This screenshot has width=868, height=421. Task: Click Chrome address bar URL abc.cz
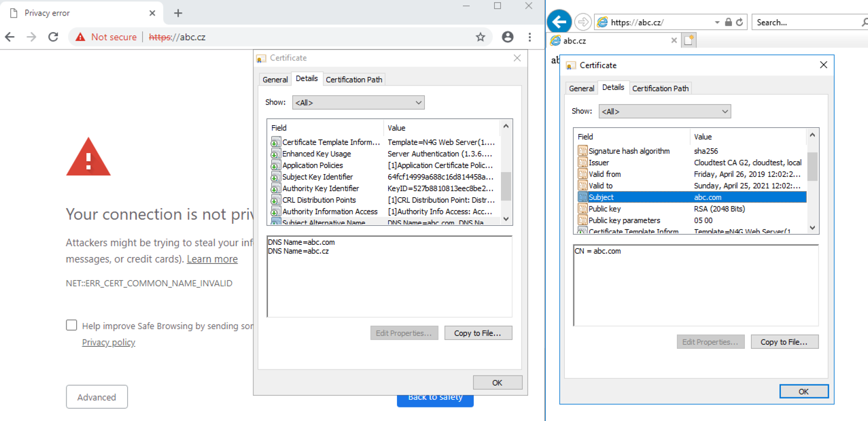(x=177, y=37)
